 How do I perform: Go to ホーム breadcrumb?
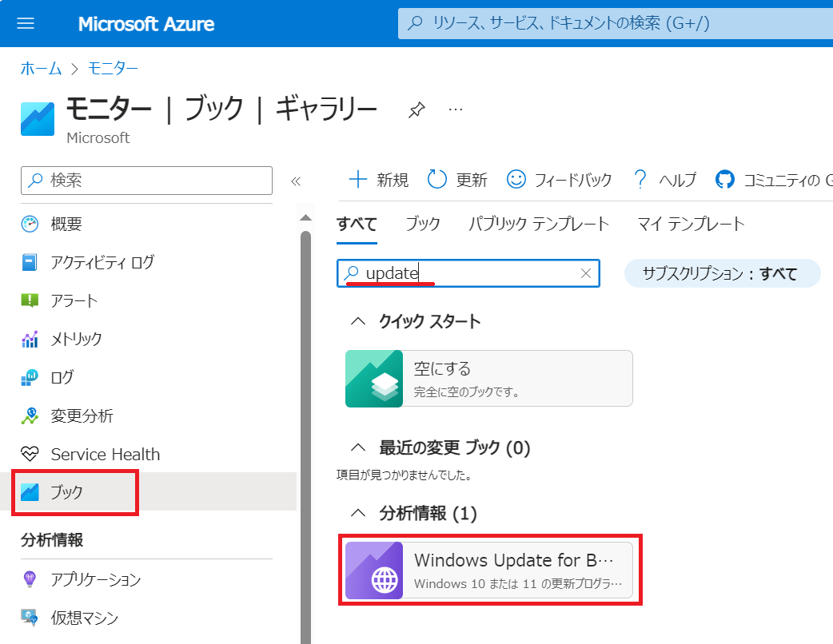pyautogui.click(x=42, y=69)
